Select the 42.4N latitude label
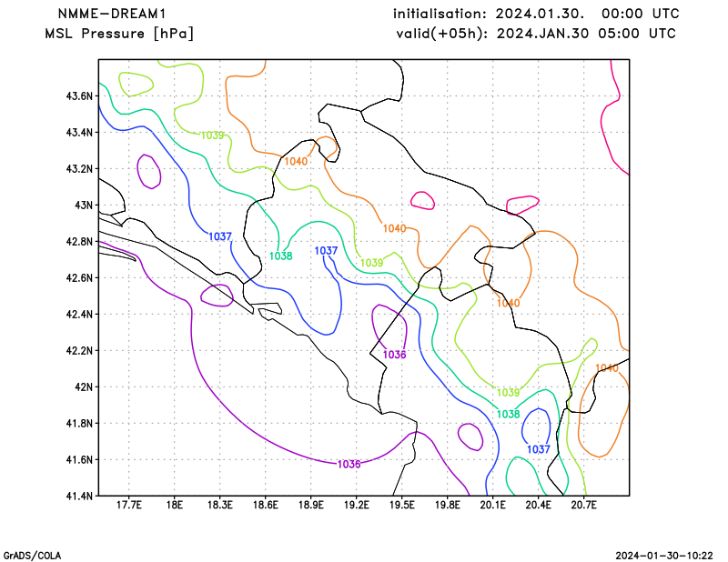728x562 pixels. pos(79,314)
